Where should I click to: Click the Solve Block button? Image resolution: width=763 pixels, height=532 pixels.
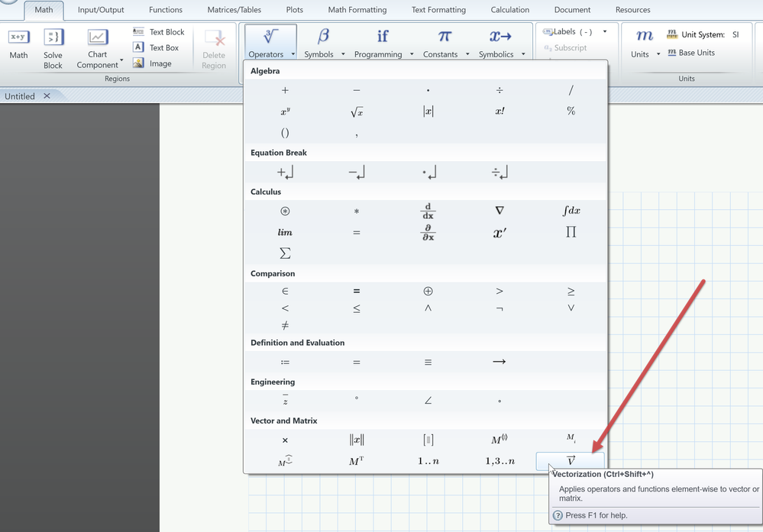point(53,49)
